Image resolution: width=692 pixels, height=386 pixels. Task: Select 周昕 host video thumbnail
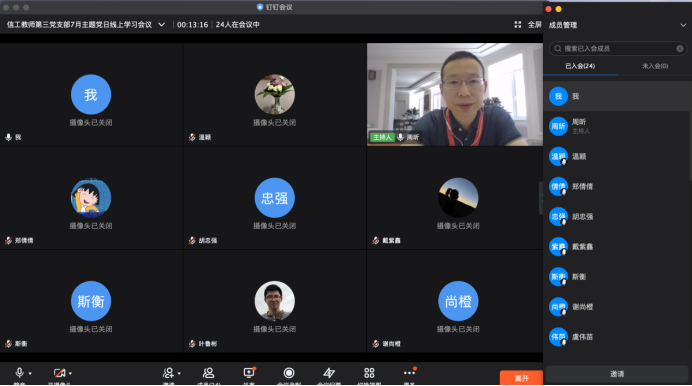455,94
